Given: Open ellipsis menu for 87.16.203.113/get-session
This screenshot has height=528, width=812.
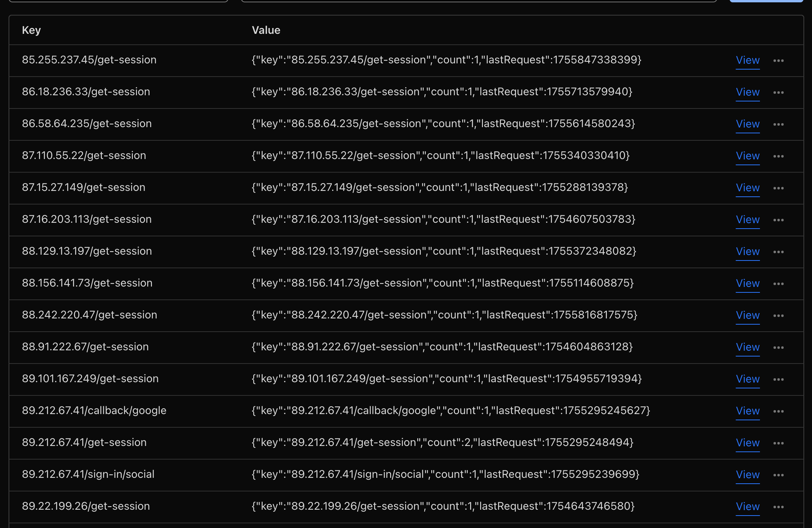Looking at the screenshot, I should coord(778,220).
